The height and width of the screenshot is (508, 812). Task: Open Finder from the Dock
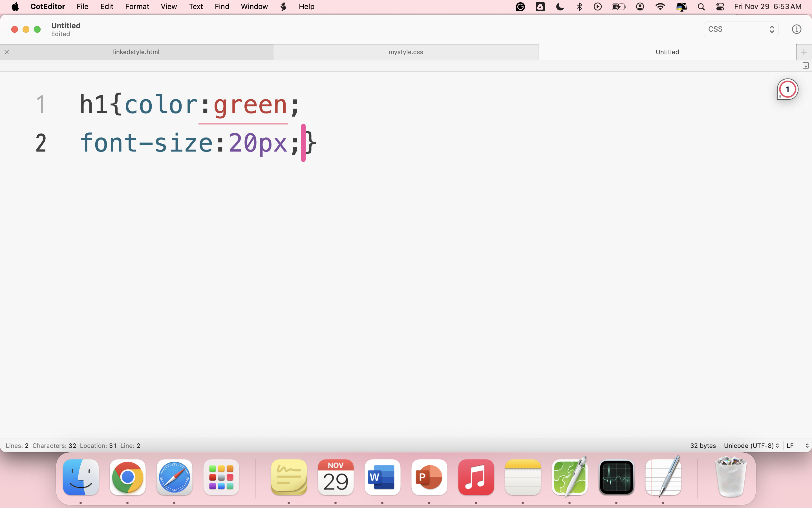tap(81, 477)
